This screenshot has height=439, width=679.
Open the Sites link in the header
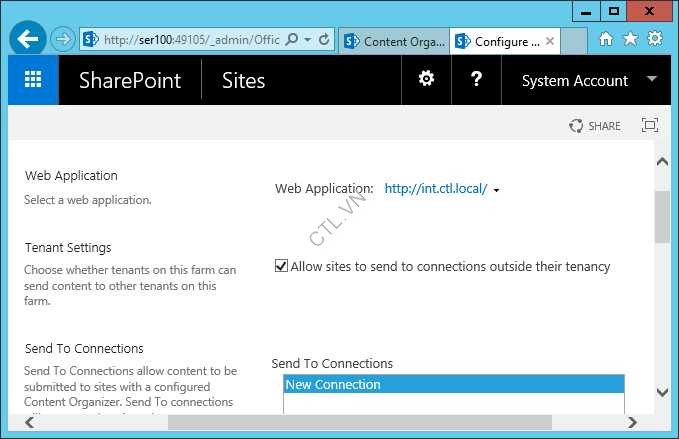[x=243, y=81]
